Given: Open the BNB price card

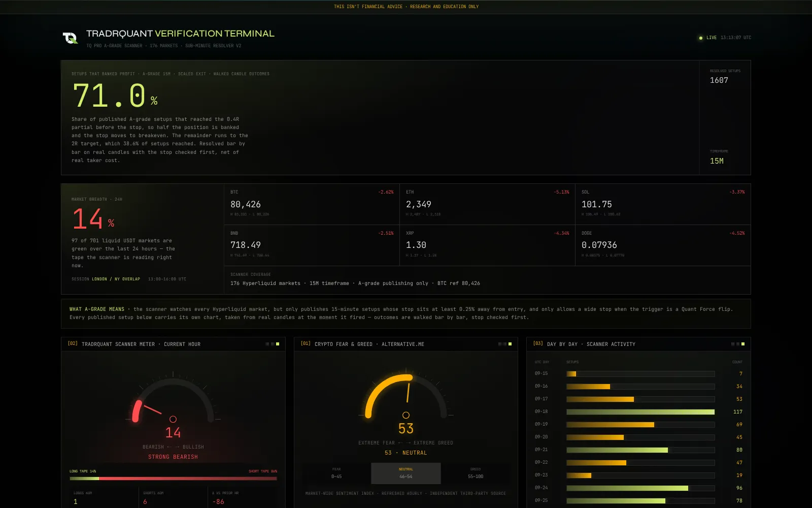Looking at the screenshot, I should (312, 245).
